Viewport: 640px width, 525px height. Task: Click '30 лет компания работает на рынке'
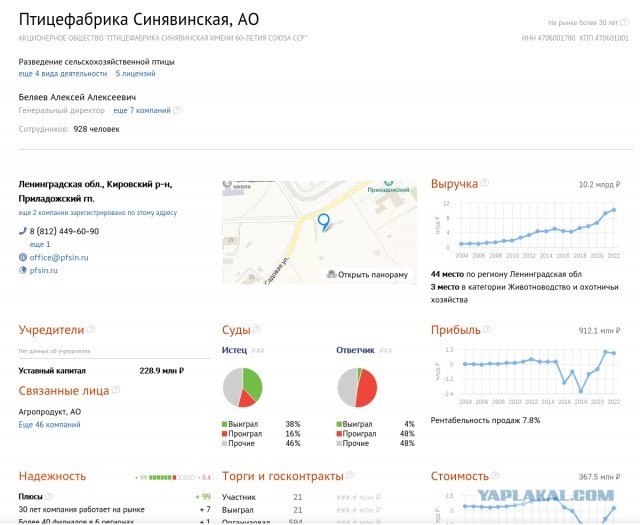(x=82, y=509)
